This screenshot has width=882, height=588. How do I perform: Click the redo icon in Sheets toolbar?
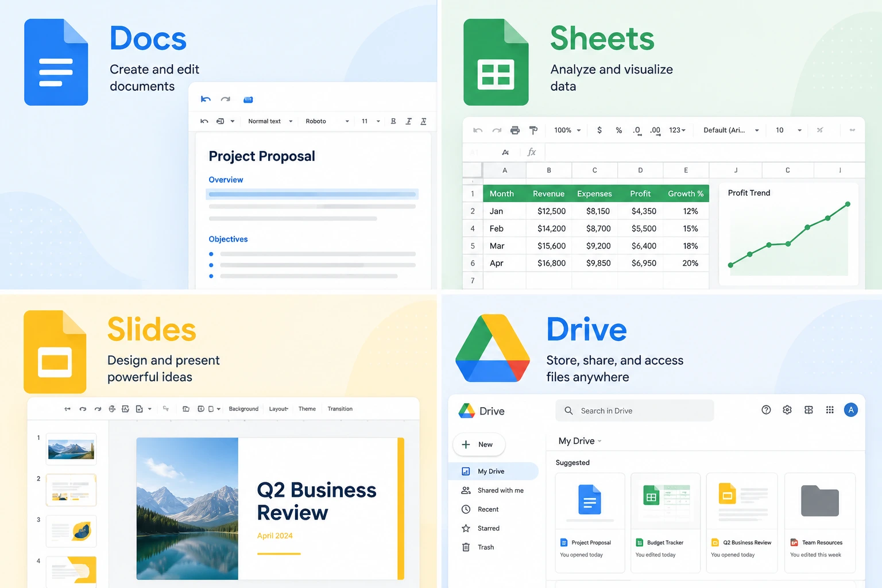tap(497, 130)
